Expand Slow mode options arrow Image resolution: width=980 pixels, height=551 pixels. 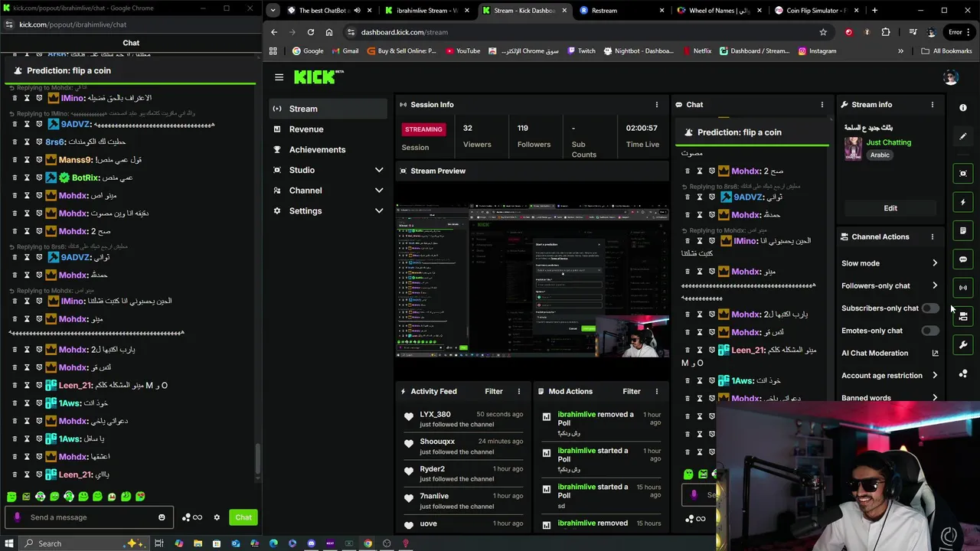(935, 263)
